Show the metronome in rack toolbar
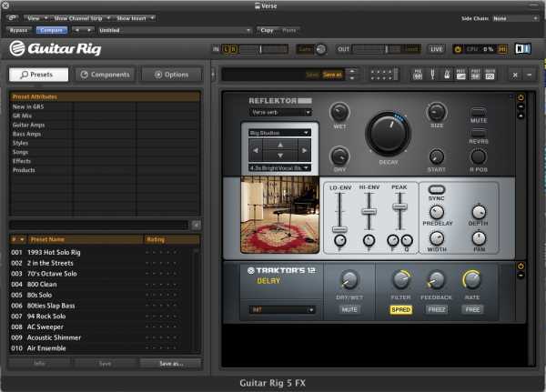546x392 pixels. click(447, 75)
